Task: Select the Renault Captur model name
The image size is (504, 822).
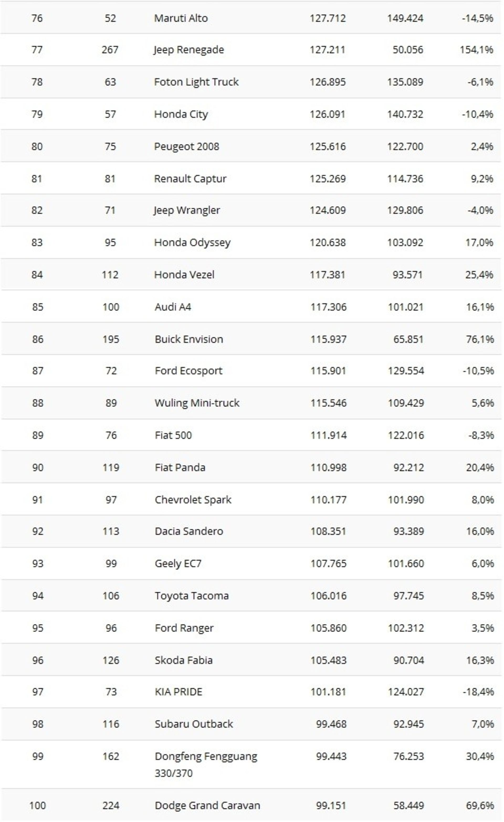Action: [190, 179]
